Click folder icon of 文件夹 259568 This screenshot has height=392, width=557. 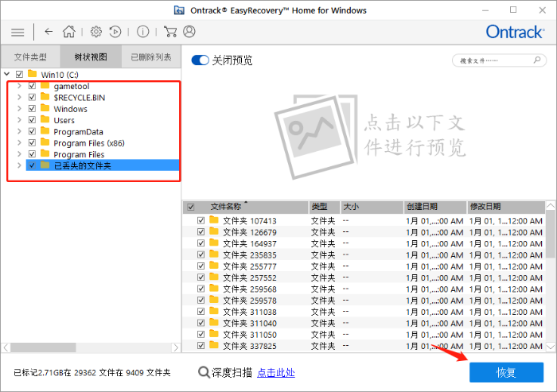[x=214, y=288]
